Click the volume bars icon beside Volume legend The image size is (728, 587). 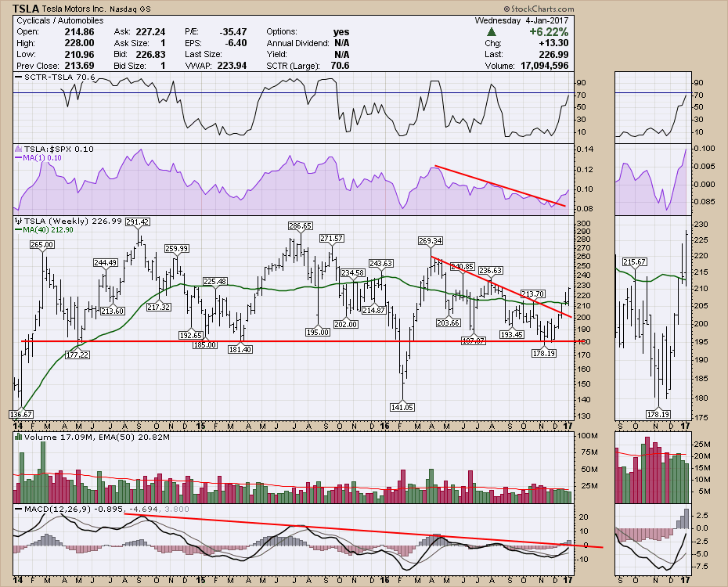pyautogui.click(x=19, y=437)
